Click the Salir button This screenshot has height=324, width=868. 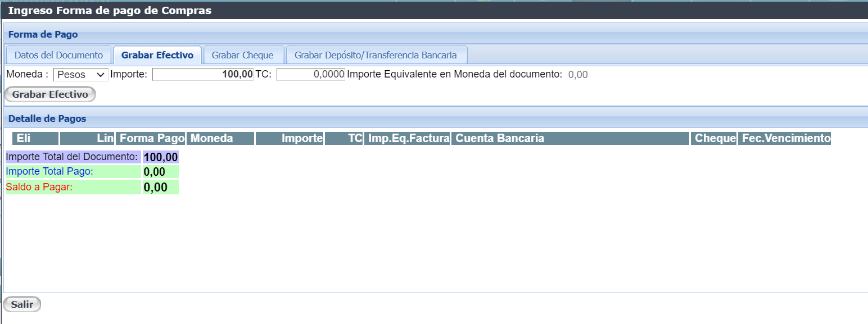22,305
